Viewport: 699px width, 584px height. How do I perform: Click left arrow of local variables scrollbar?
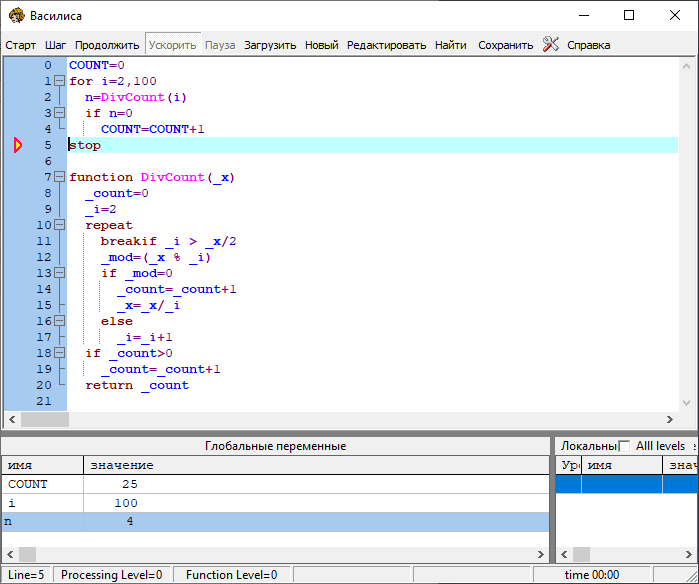(x=564, y=554)
